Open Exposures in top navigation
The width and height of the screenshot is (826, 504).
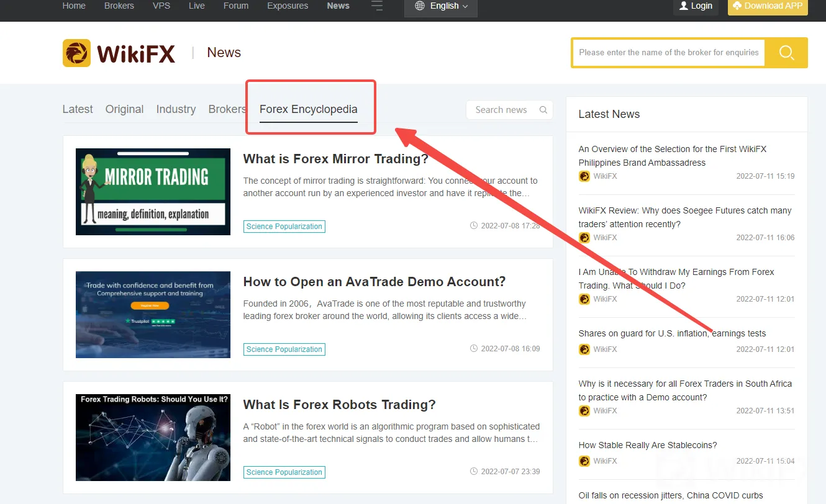[288, 6]
